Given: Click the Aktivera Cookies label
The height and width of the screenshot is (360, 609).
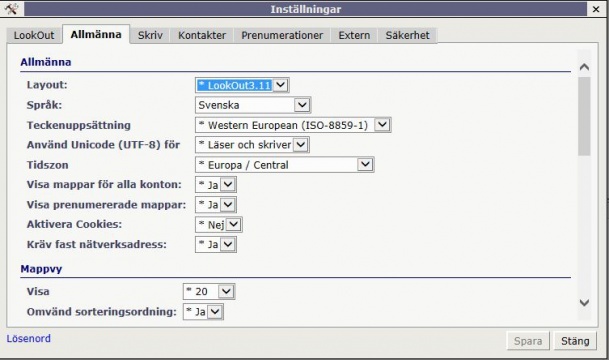Looking at the screenshot, I should coord(74,224).
